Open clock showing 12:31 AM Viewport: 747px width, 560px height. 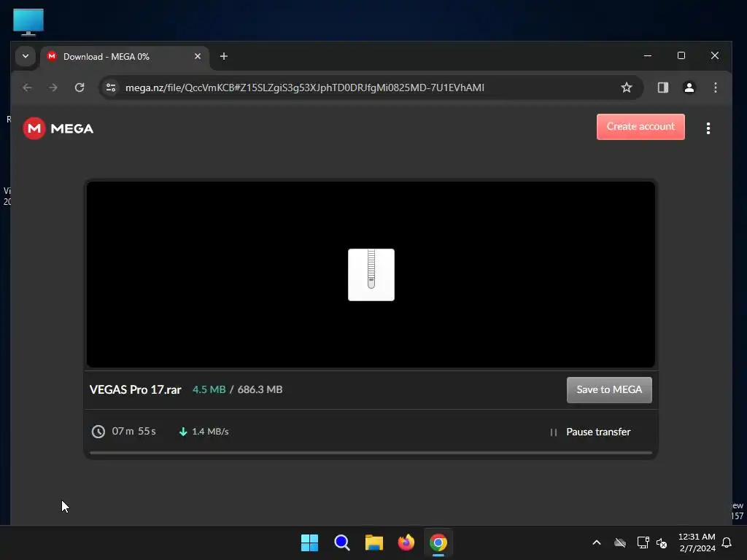(697, 542)
